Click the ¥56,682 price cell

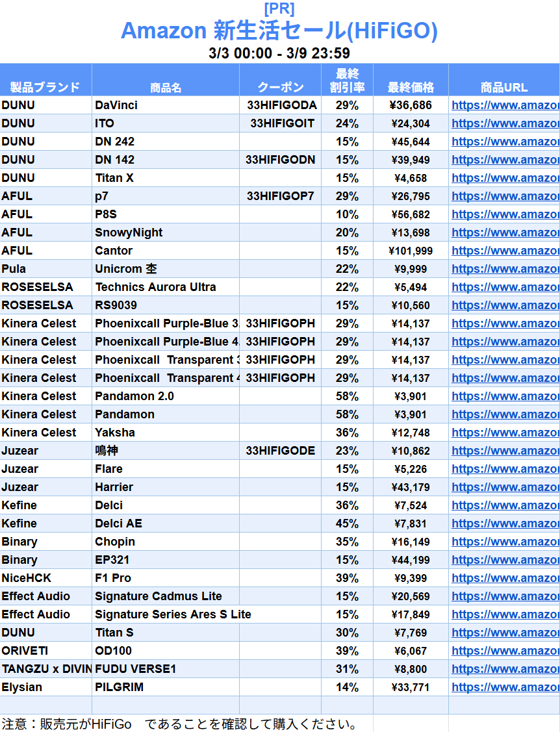(x=411, y=214)
